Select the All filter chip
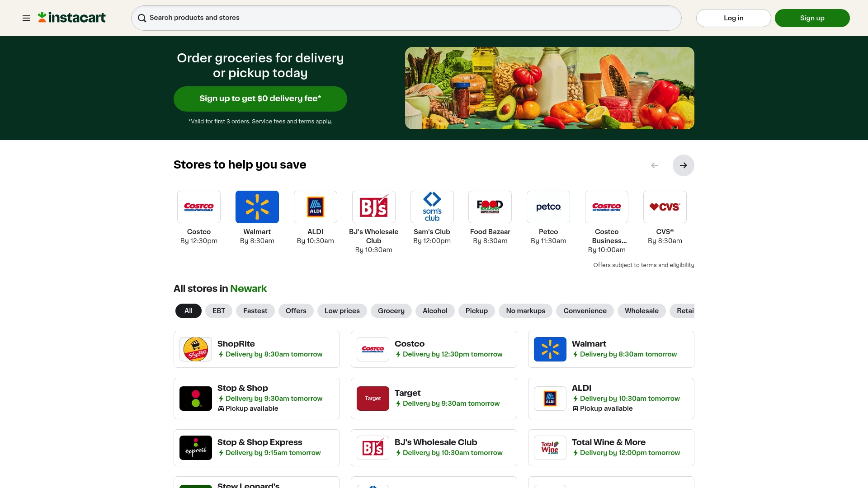 [189, 311]
